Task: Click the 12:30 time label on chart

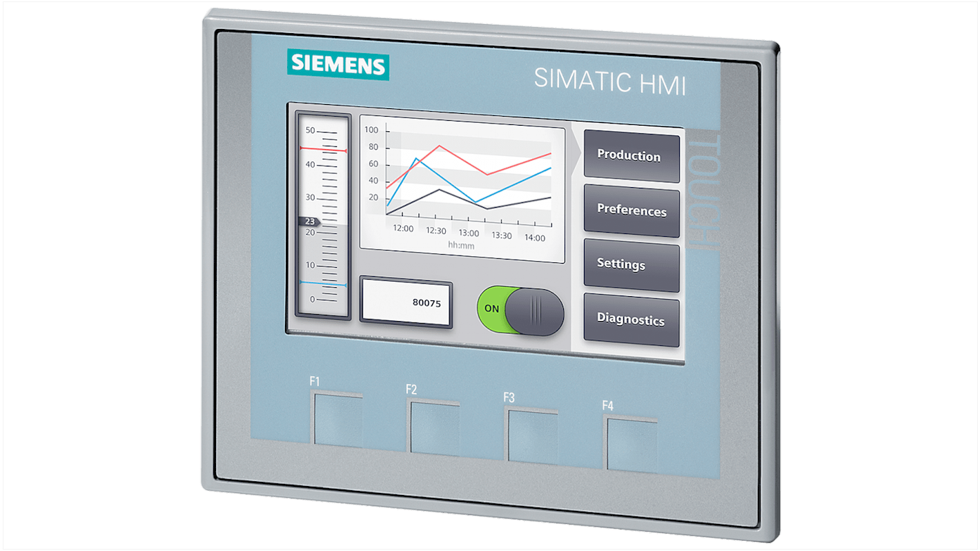Action: [x=435, y=231]
